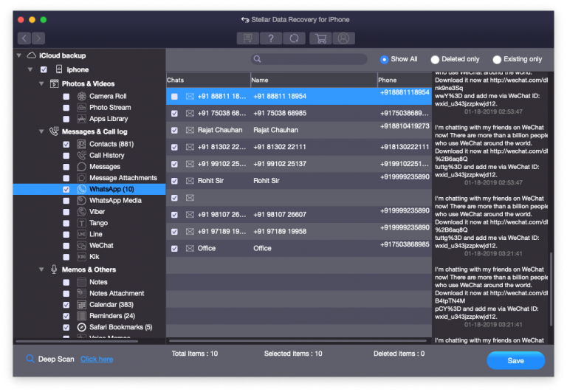Open help with the question mark icon
This screenshot has width=567, height=392.
pyautogui.click(x=271, y=38)
